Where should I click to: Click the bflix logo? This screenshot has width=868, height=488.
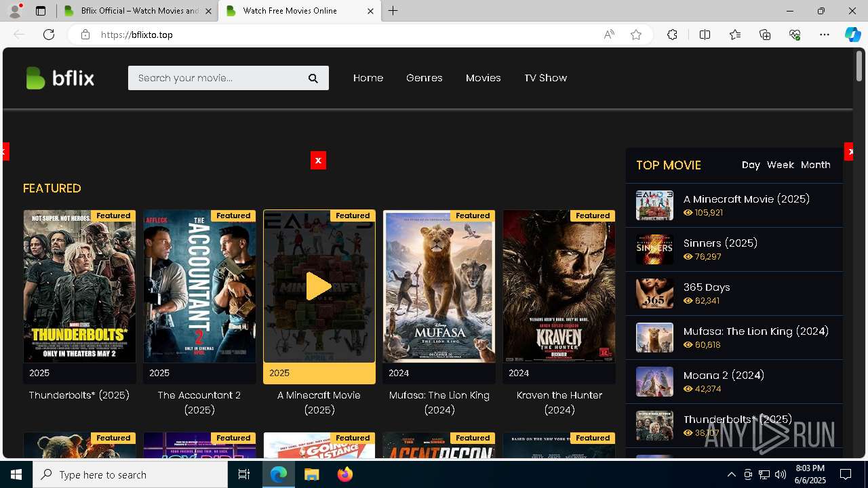tap(60, 78)
